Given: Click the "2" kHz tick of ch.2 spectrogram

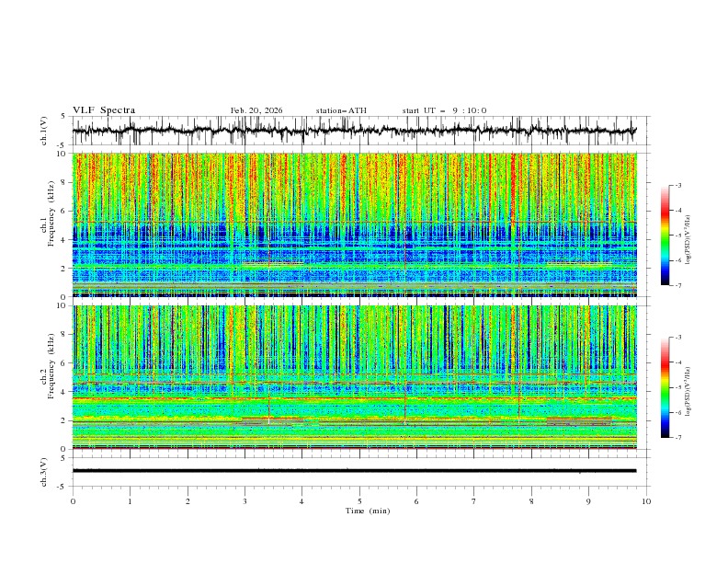Looking at the screenshot, I should click(65, 420).
